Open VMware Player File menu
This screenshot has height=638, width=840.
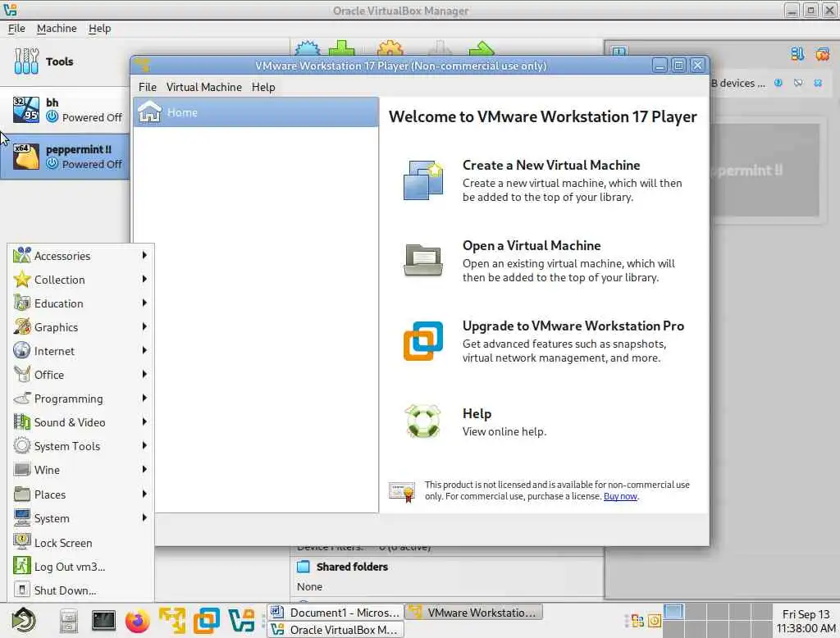(x=148, y=87)
